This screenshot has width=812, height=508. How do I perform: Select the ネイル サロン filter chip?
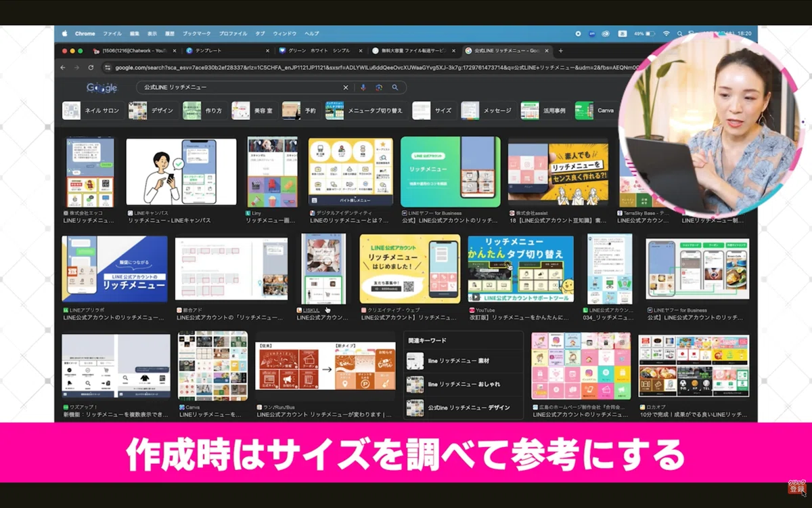click(x=92, y=110)
